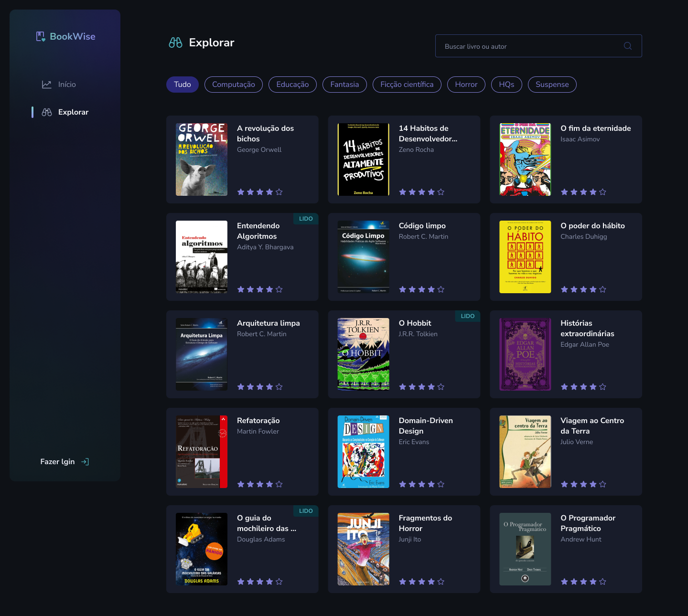Open the Refatoração book cover thumbnail
Image resolution: width=688 pixels, height=616 pixels.
(202, 452)
